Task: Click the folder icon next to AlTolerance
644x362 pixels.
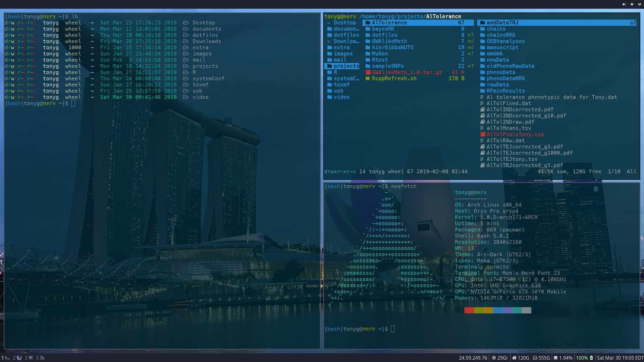Action: point(368,22)
